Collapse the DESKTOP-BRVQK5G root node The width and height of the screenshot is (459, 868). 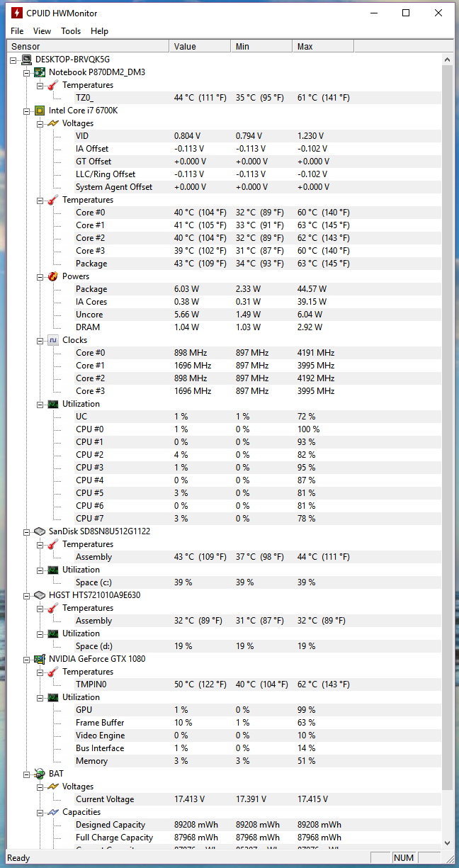coord(14,60)
